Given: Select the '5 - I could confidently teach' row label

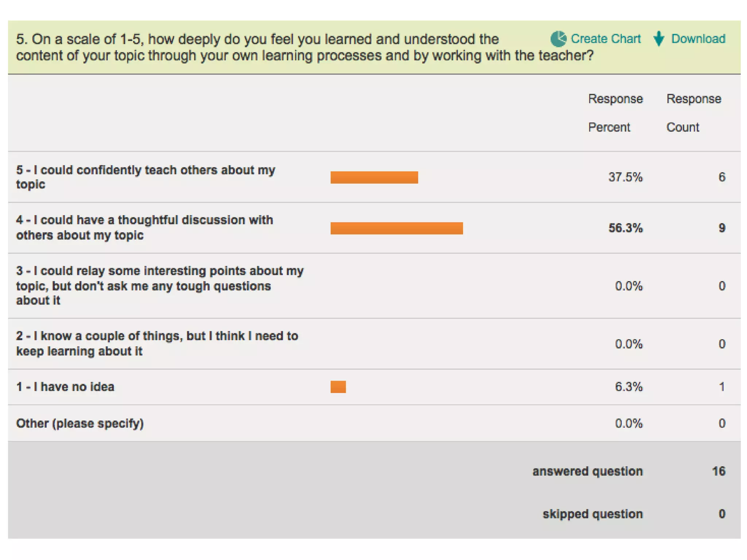Looking at the screenshot, I should [x=146, y=177].
